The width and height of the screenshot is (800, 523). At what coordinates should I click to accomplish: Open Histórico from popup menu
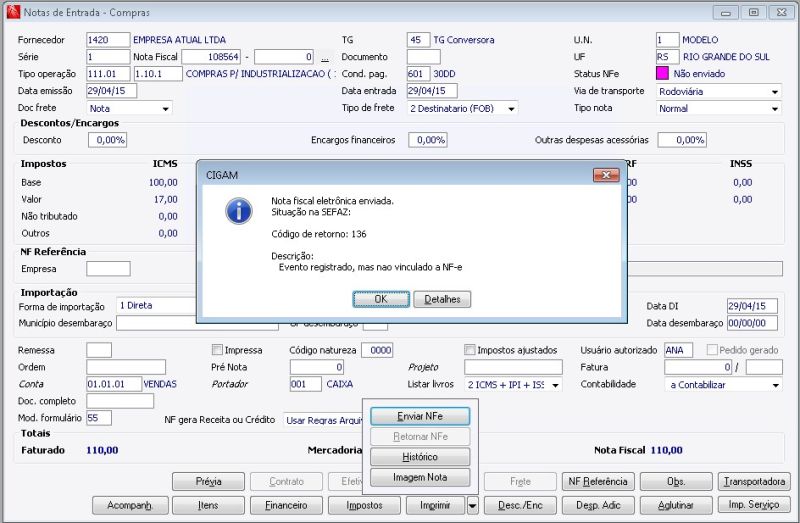[420, 457]
